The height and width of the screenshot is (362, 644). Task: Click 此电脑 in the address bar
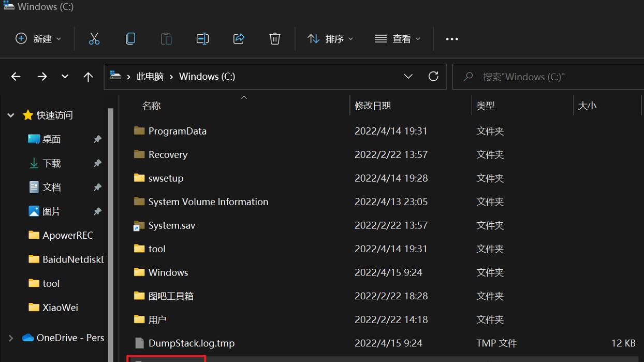point(150,77)
